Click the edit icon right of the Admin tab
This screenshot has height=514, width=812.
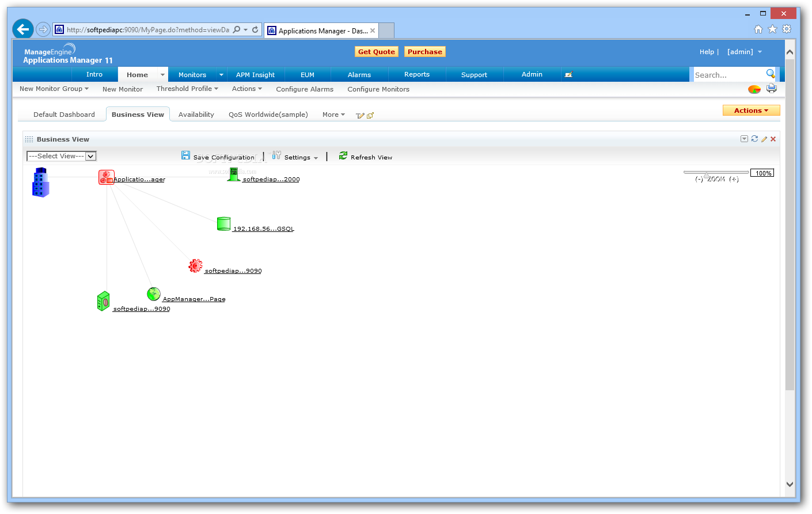pos(568,75)
